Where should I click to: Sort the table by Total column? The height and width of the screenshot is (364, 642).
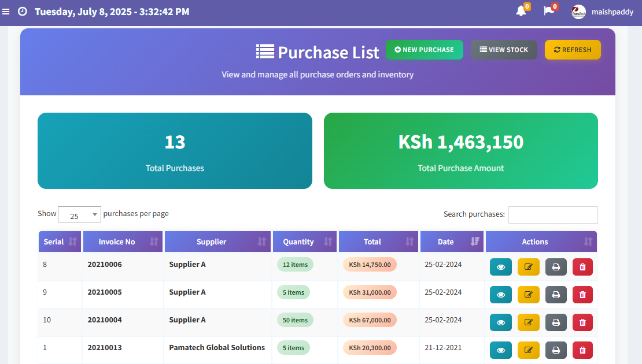click(x=378, y=242)
